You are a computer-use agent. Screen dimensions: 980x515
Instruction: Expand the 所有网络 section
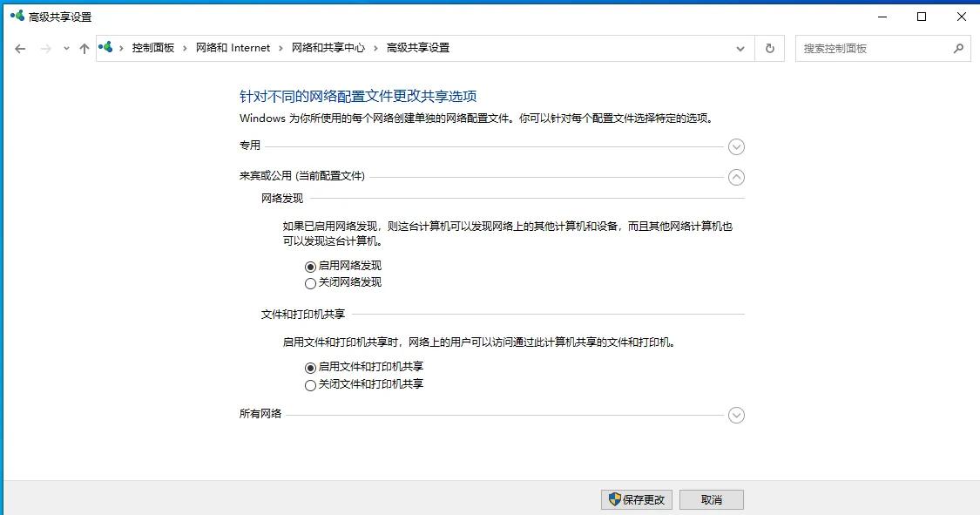click(x=736, y=415)
